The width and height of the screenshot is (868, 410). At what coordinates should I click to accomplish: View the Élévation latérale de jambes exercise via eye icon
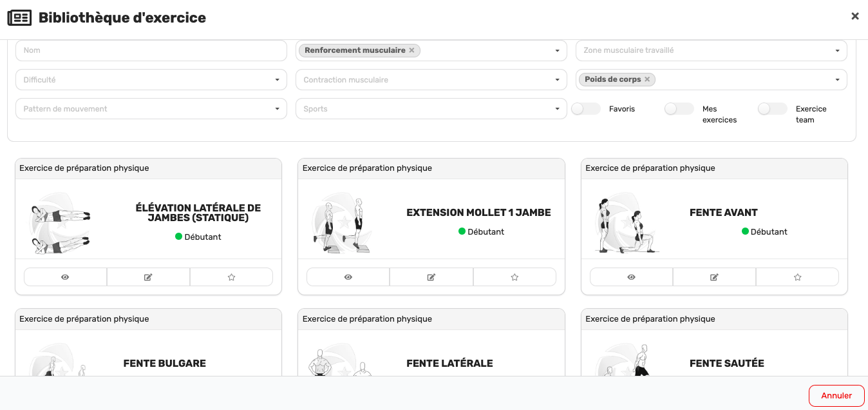65,277
